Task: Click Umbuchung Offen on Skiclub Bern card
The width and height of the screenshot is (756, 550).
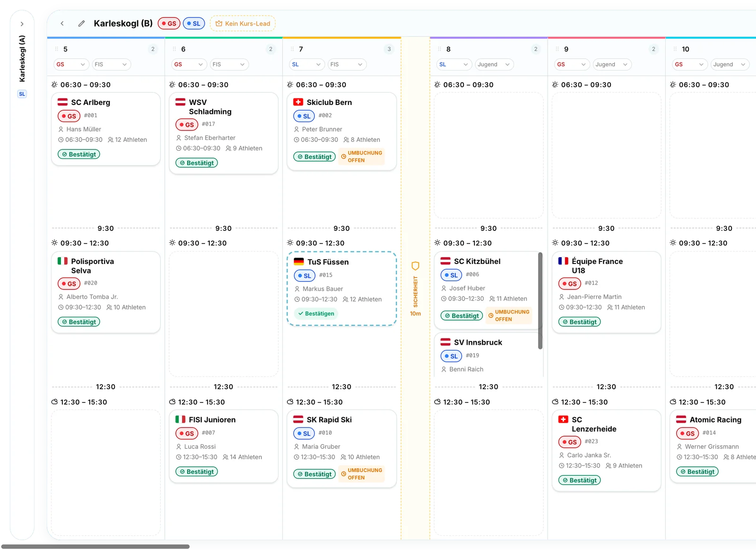Action: [361, 157]
